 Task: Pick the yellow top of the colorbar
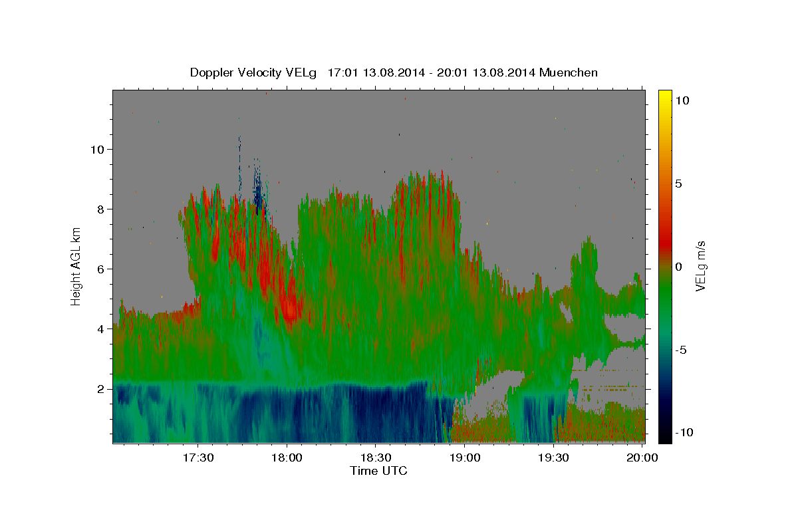click(664, 94)
